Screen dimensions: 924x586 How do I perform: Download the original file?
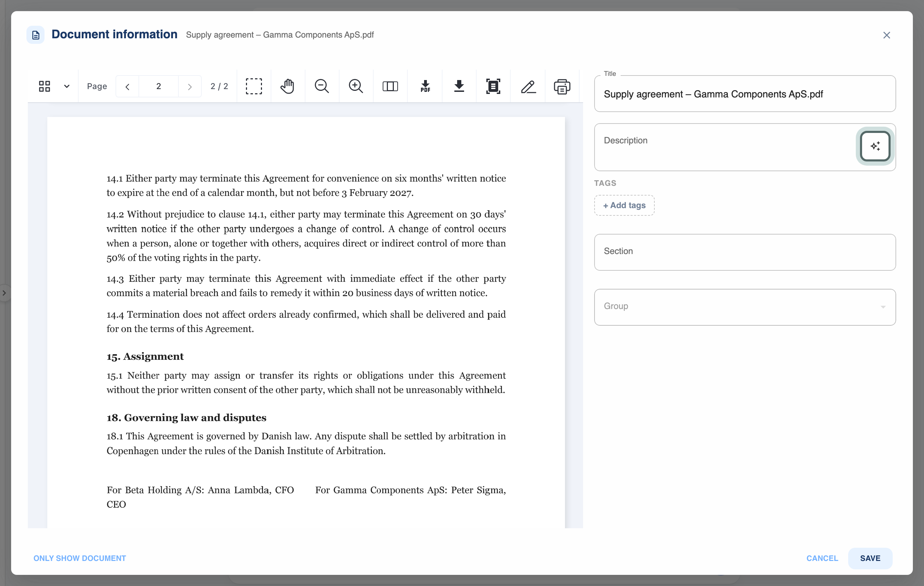pyautogui.click(x=459, y=86)
